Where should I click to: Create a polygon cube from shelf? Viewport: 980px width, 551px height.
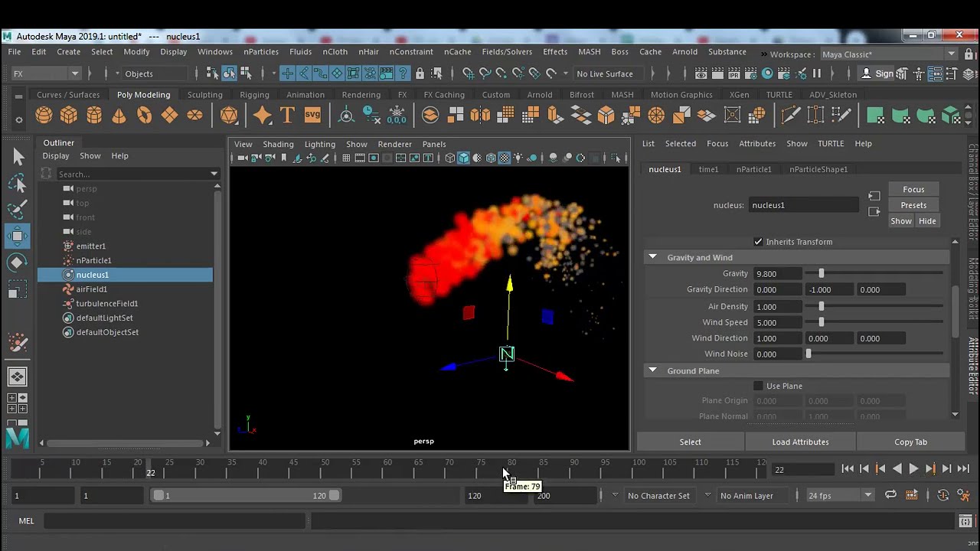point(69,116)
